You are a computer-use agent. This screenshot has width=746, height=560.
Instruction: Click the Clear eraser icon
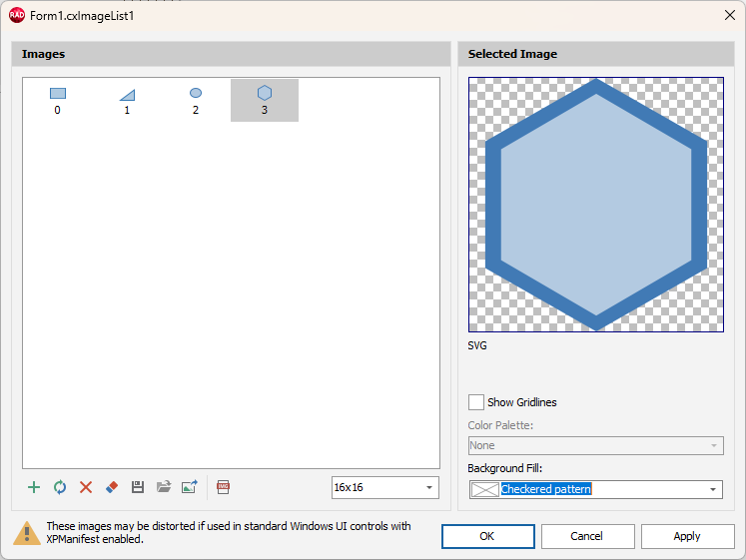coord(112,487)
